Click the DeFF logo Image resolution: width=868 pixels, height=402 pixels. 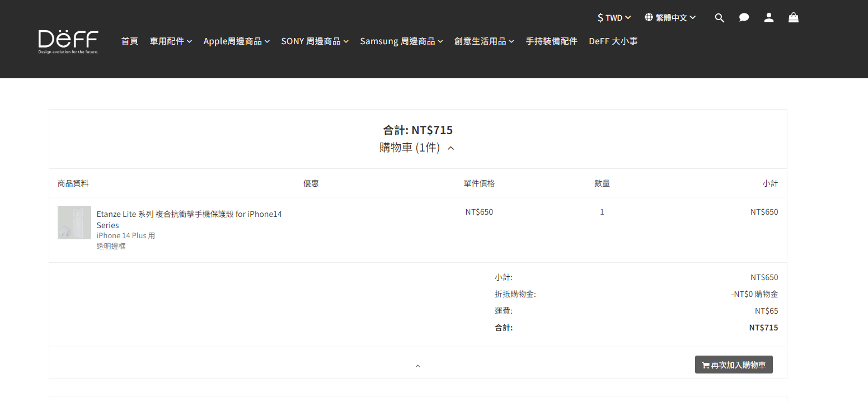68,42
